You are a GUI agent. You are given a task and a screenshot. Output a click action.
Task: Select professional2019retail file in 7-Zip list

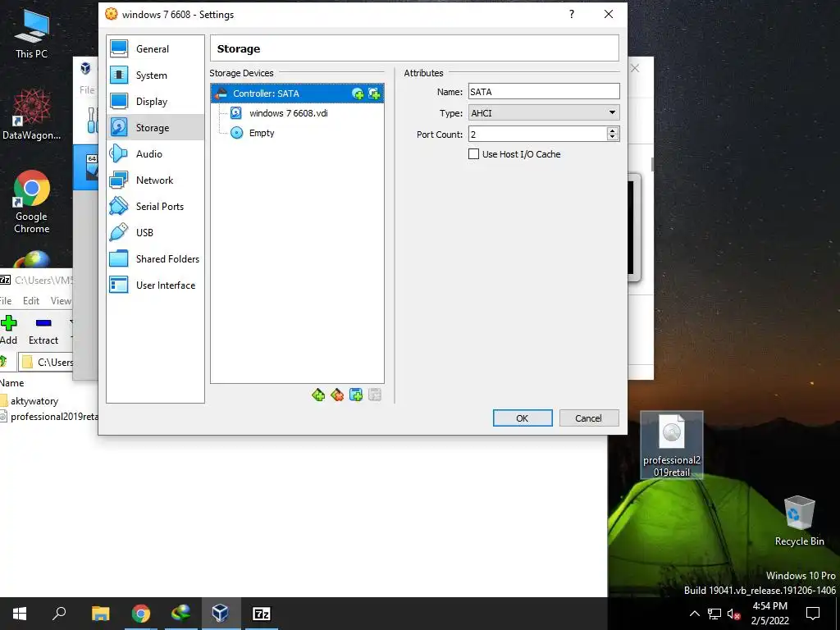49,416
